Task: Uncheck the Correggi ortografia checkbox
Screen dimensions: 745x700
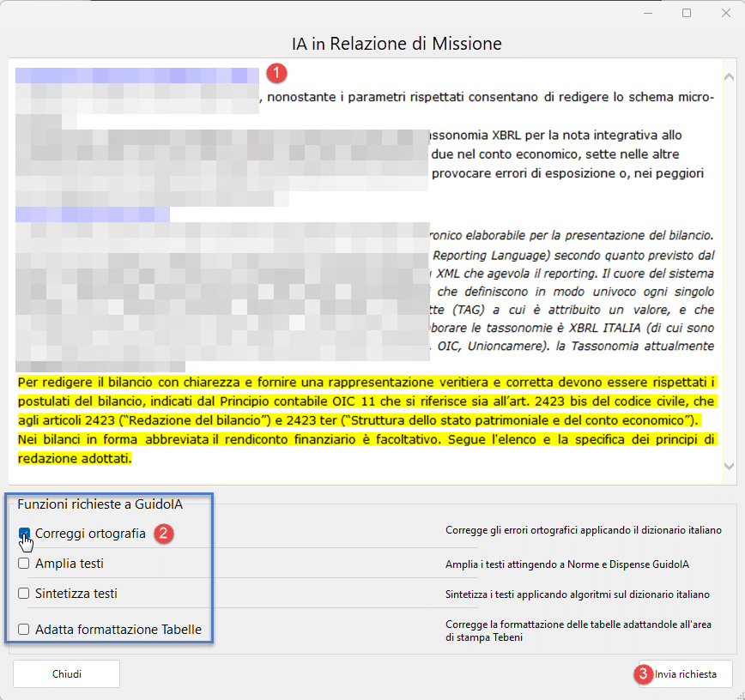Action: pos(24,534)
